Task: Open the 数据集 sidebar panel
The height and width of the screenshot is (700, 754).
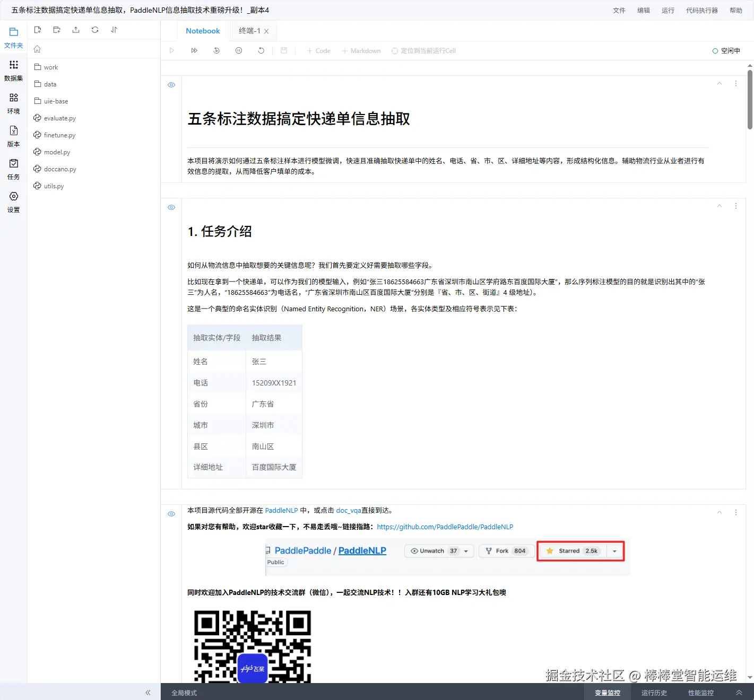Action: (14, 71)
